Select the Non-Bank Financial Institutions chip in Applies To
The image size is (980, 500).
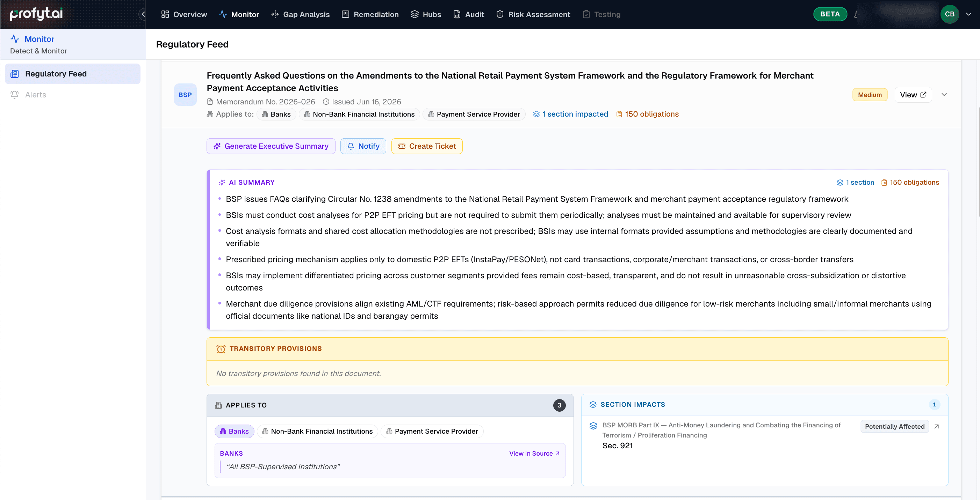tap(317, 431)
